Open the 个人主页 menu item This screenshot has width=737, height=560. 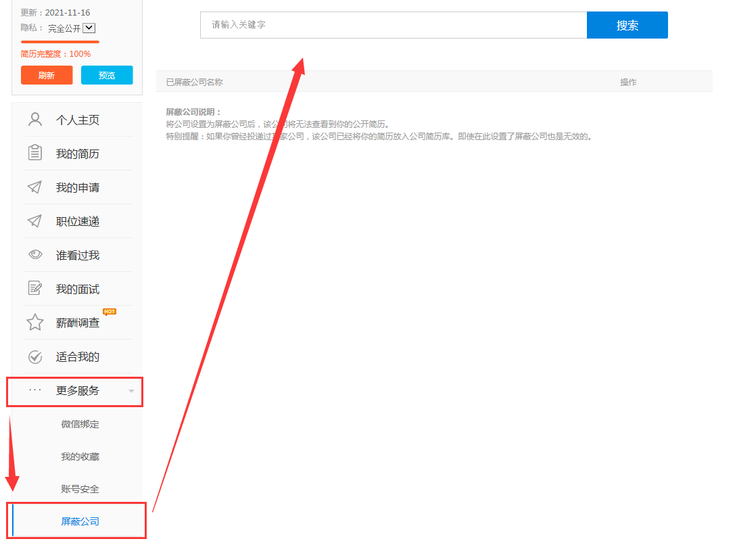point(78,120)
